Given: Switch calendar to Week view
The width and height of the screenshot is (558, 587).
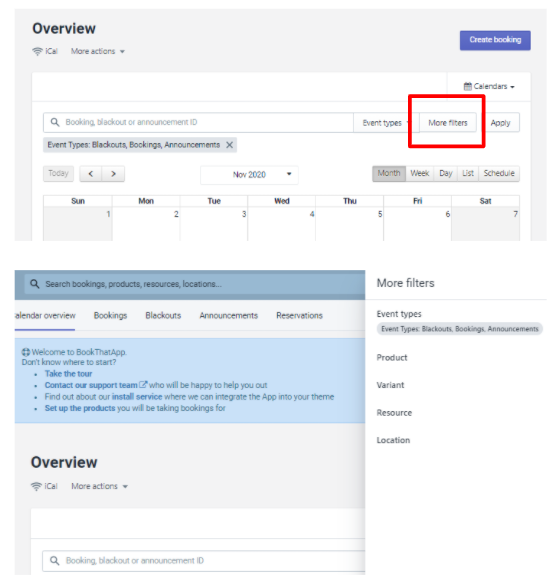Looking at the screenshot, I should (420, 173).
